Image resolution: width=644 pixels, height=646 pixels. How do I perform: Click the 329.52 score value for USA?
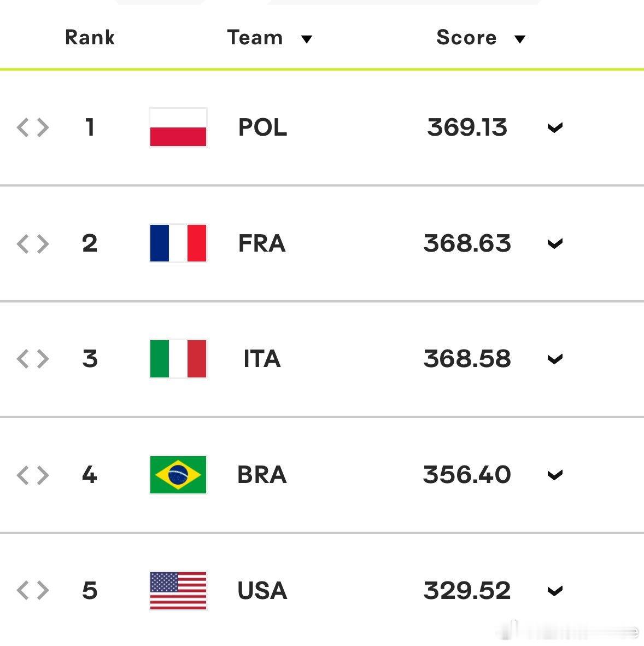(467, 590)
